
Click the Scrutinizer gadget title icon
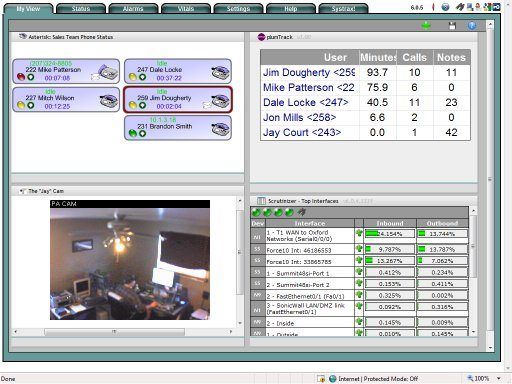[x=261, y=201]
